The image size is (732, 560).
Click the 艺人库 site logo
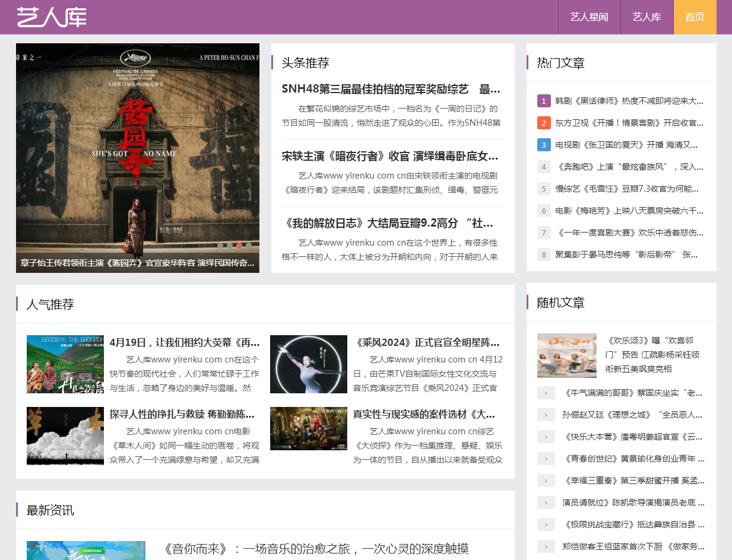coord(52,17)
